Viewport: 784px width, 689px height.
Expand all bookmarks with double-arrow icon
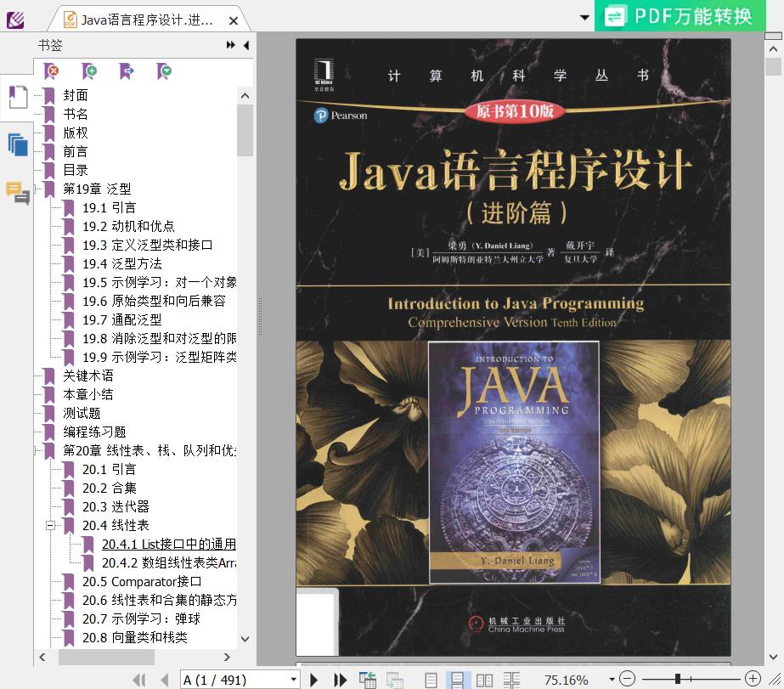[x=230, y=45]
